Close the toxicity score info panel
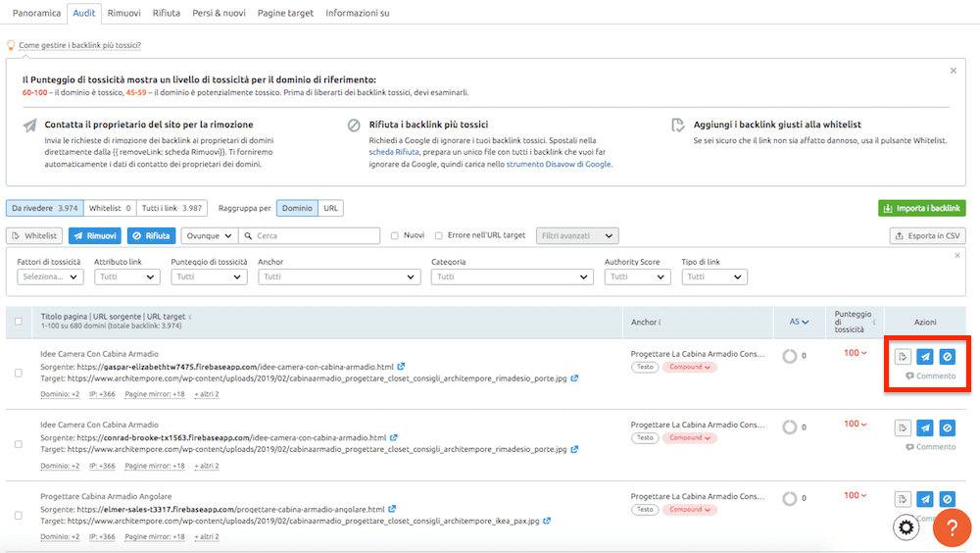Image resolution: width=980 pixels, height=553 pixels. (954, 71)
